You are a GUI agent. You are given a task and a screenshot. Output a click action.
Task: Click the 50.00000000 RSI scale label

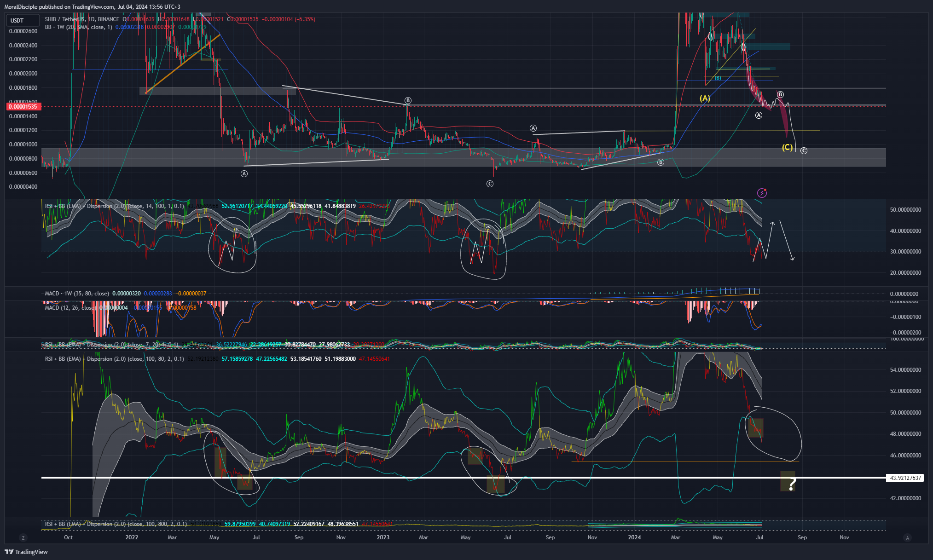click(x=905, y=210)
